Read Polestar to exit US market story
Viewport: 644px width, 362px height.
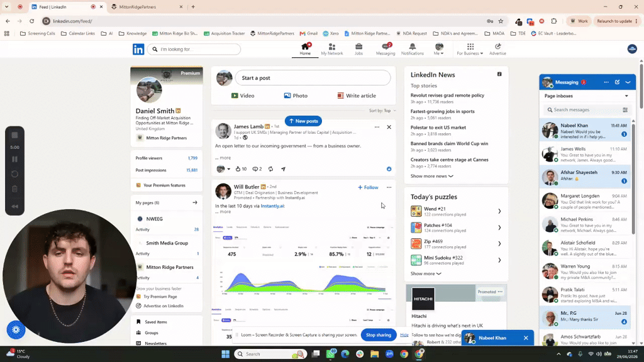438,128
